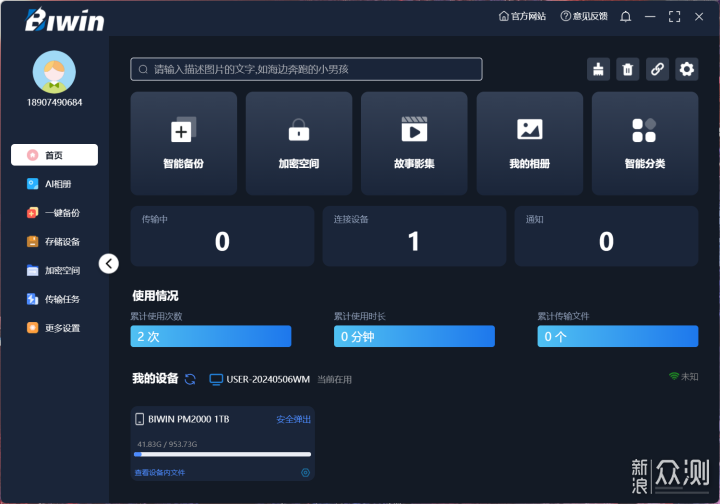Image resolution: width=720 pixels, height=504 pixels.
Task: Click the AI相册 sidebar icon
Action: [x=33, y=184]
